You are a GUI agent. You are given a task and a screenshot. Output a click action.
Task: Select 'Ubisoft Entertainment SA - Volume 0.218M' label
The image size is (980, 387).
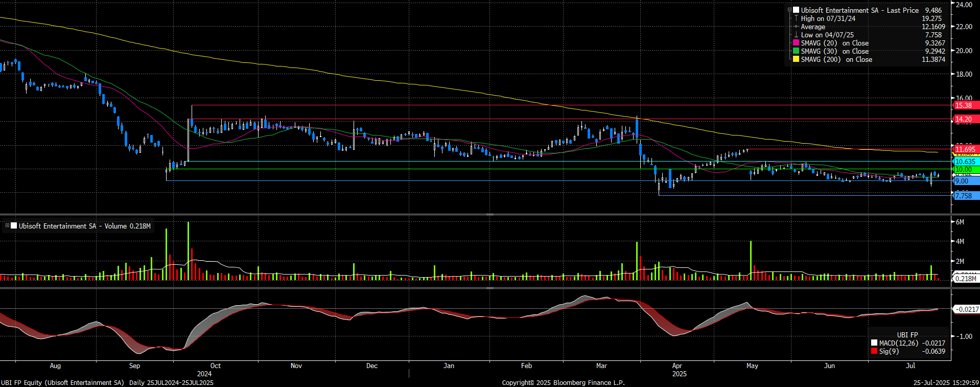85,226
